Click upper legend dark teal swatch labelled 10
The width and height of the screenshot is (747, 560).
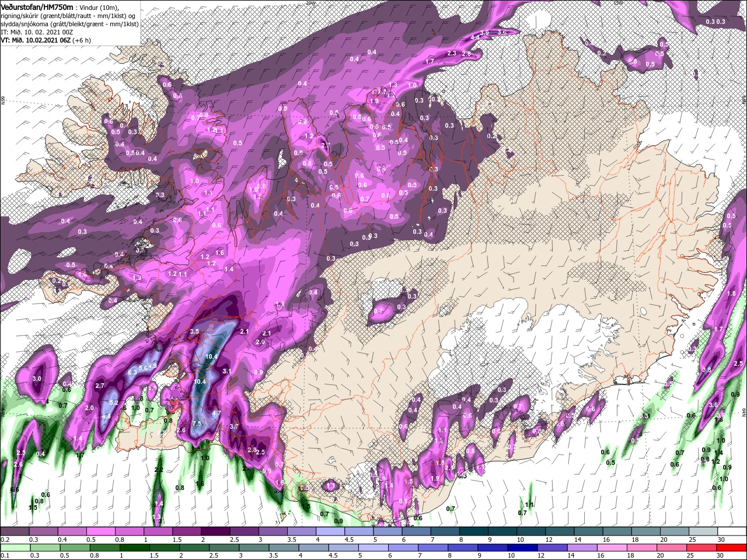(x=531, y=531)
